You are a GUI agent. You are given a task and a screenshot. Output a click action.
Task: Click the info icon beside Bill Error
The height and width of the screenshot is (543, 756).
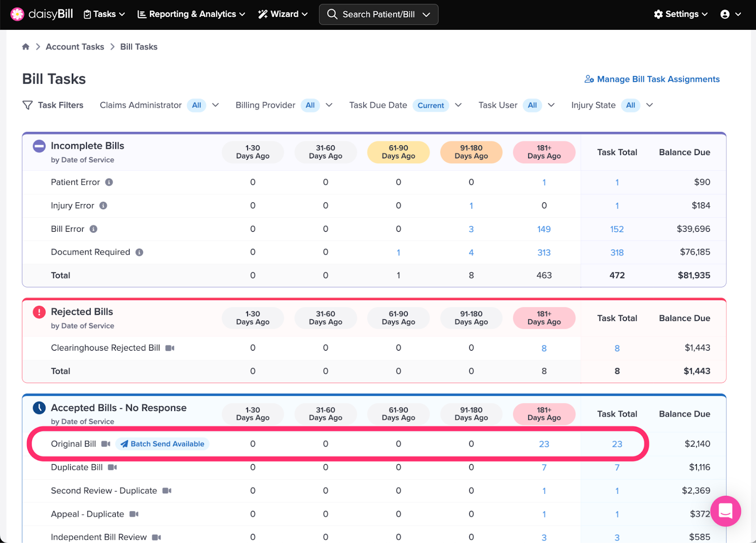point(94,229)
